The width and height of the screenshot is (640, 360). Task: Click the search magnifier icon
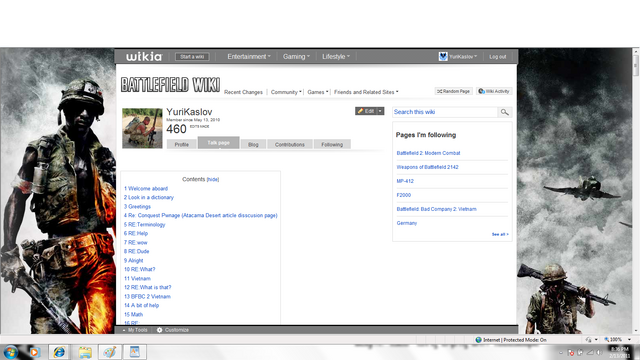(x=505, y=112)
